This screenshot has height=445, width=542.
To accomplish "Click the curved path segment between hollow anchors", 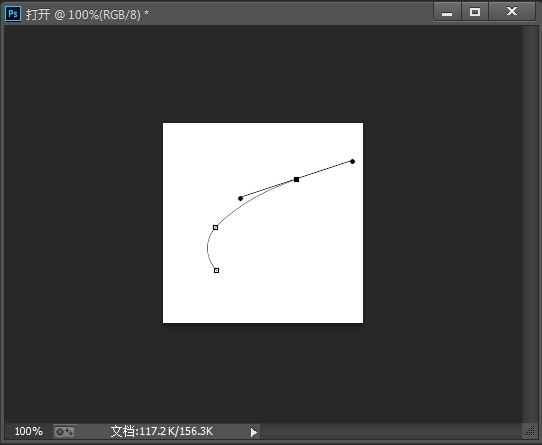I will click(208, 248).
